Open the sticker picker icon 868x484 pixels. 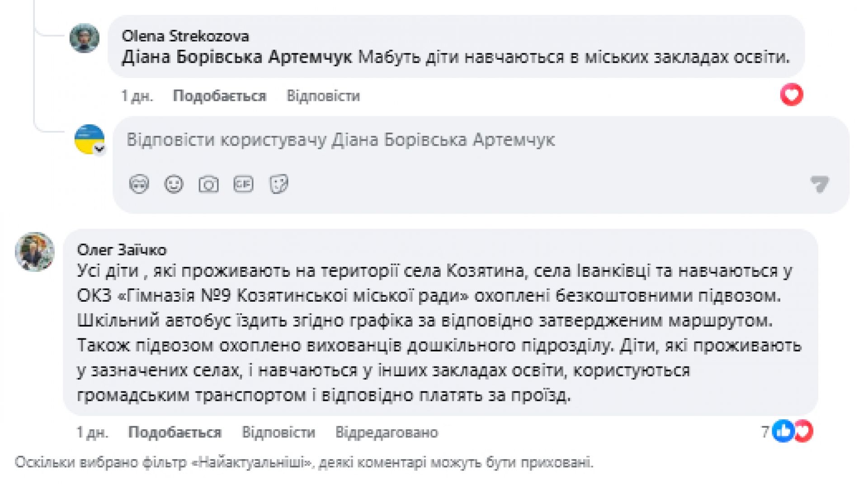[278, 184]
